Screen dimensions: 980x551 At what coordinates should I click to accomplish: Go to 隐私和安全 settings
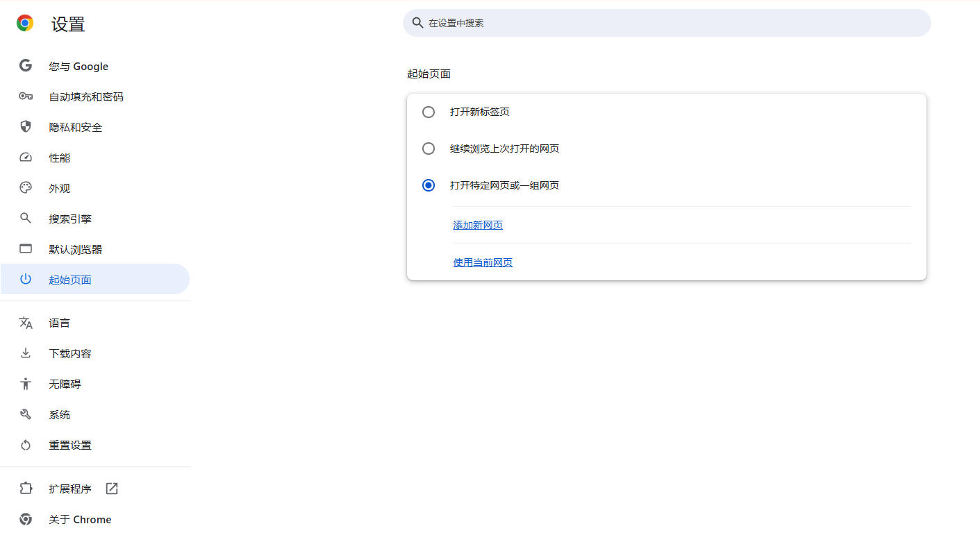pyautogui.click(x=95, y=127)
